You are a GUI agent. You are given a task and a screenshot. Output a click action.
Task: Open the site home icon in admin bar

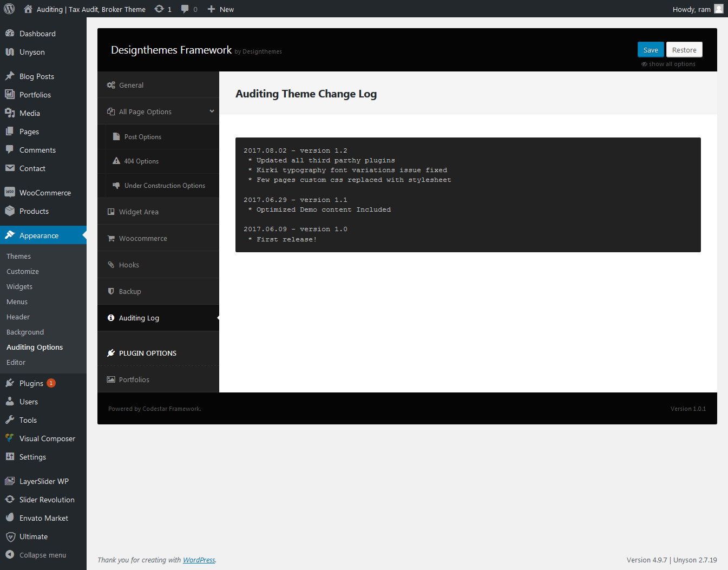pos(28,9)
